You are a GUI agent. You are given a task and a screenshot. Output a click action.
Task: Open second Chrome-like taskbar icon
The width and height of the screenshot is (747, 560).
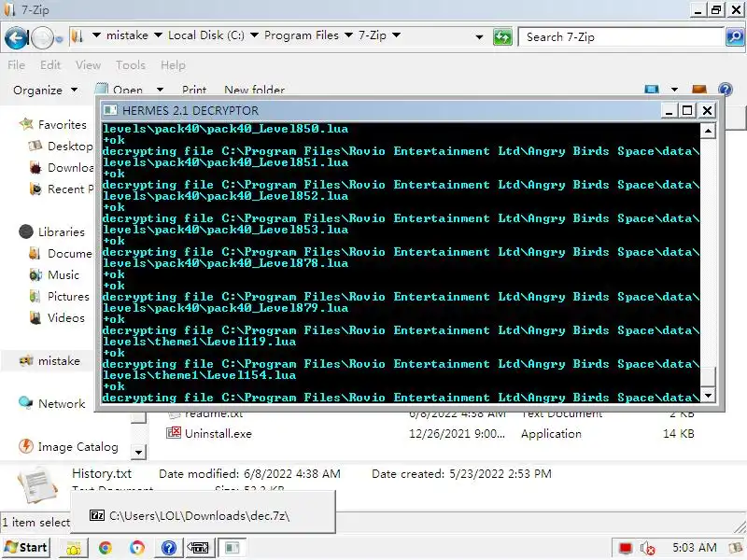coord(136,548)
